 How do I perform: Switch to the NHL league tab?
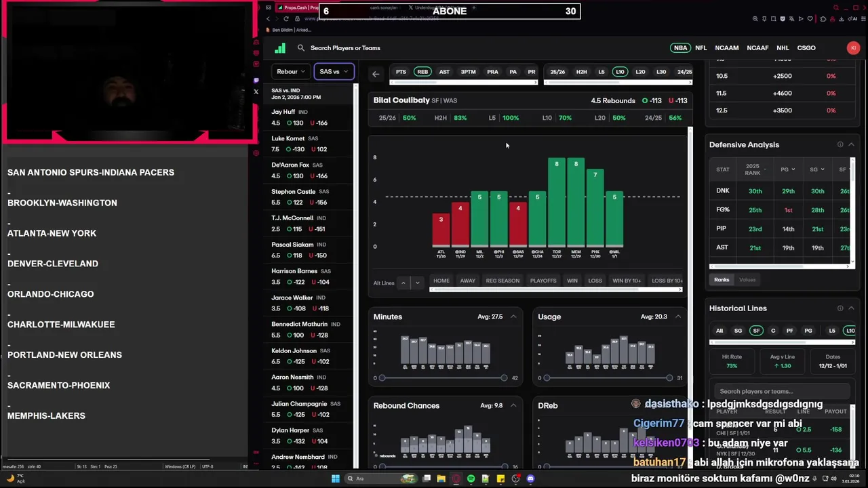click(x=783, y=48)
